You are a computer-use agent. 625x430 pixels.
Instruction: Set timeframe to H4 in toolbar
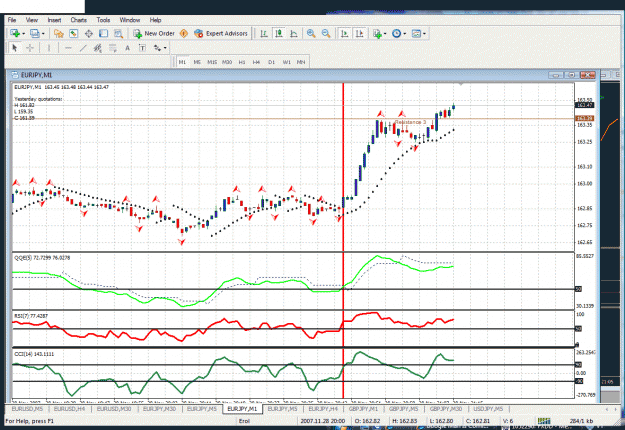256,62
